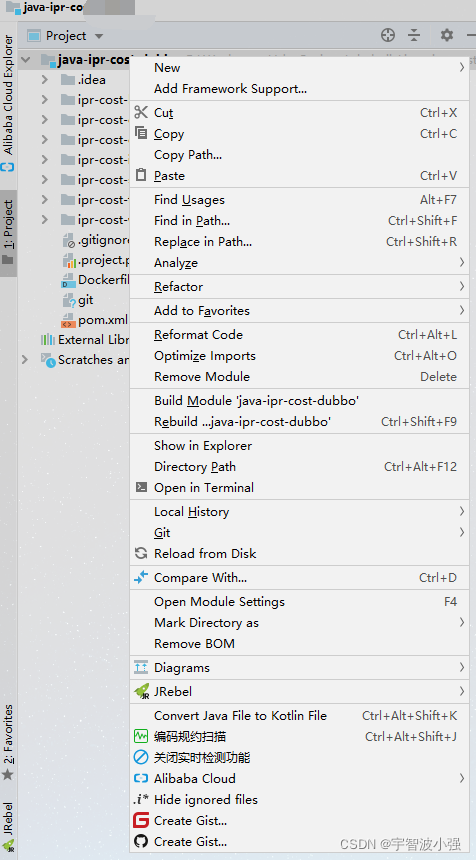Click the Alibaba Cloud menu icon
This screenshot has width=476, height=860.
[141, 778]
